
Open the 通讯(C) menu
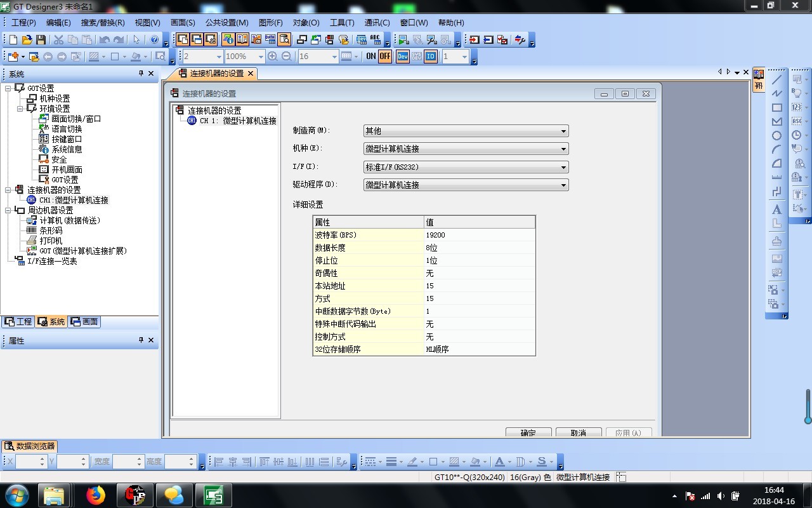tap(377, 23)
